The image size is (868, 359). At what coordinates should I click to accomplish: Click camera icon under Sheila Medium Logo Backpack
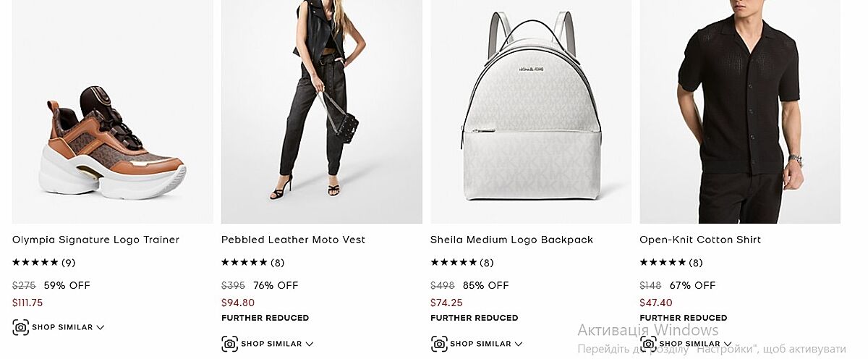[439, 344]
